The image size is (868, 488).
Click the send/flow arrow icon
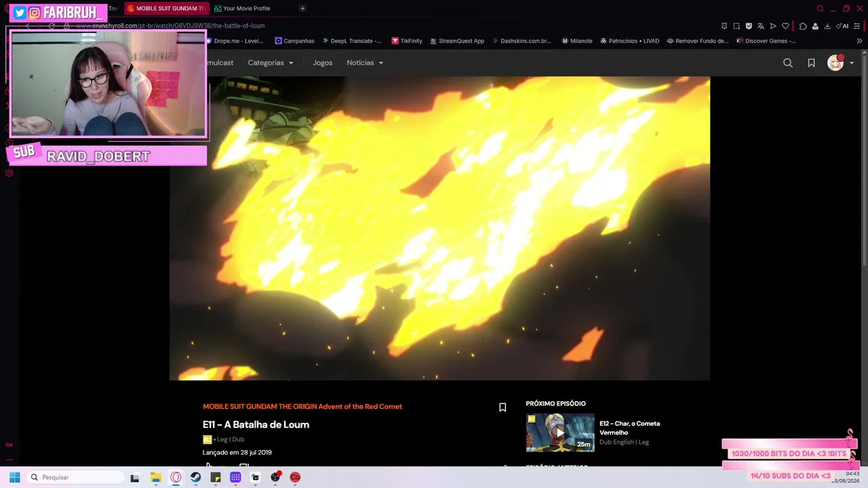773,26
